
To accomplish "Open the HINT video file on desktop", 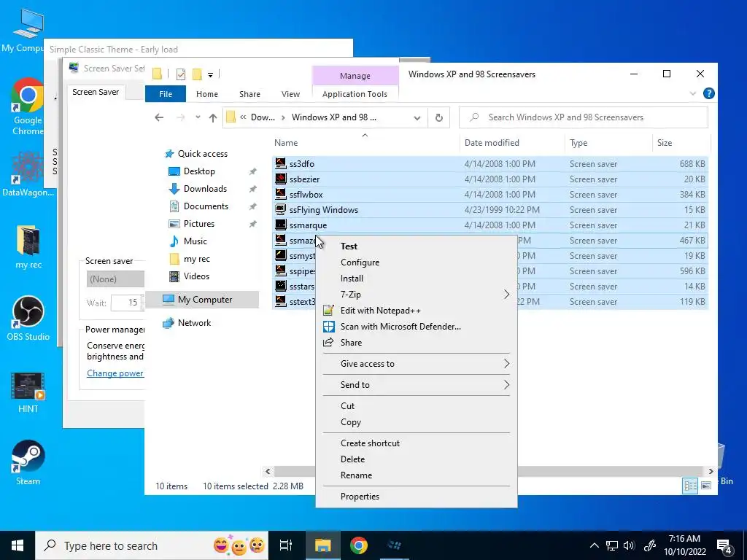I will 28,392.
